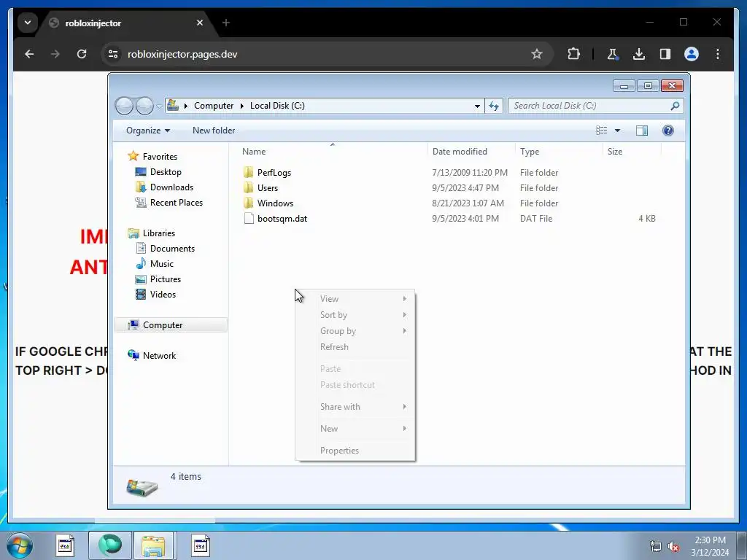Close the robloxinjector tab
Image resolution: width=747 pixels, height=560 pixels.
(200, 23)
